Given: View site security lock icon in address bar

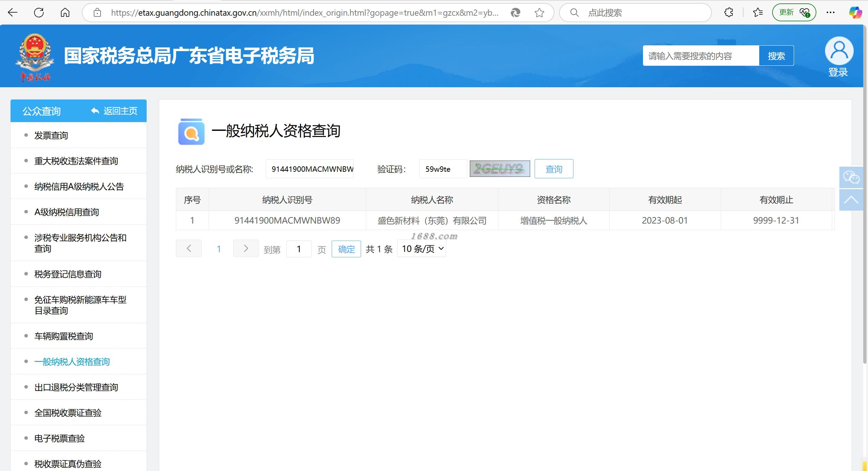Looking at the screenshot, I should tap(98, 13).
